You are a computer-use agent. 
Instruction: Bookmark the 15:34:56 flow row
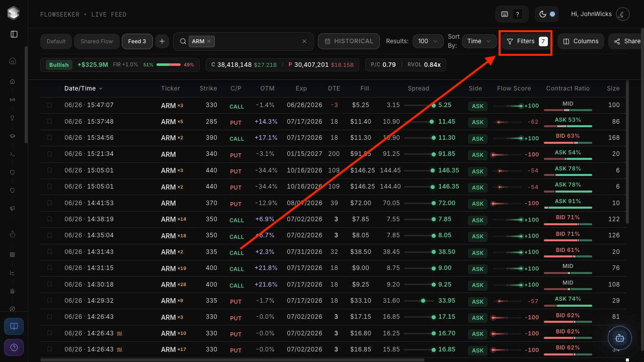click(49, 138)
